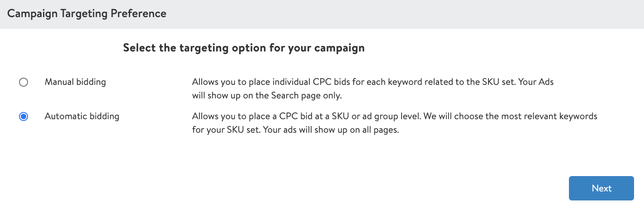Select the Manual bidding radio button
Viewport: 644px width, 214px height.
click(x=24, y=82)
